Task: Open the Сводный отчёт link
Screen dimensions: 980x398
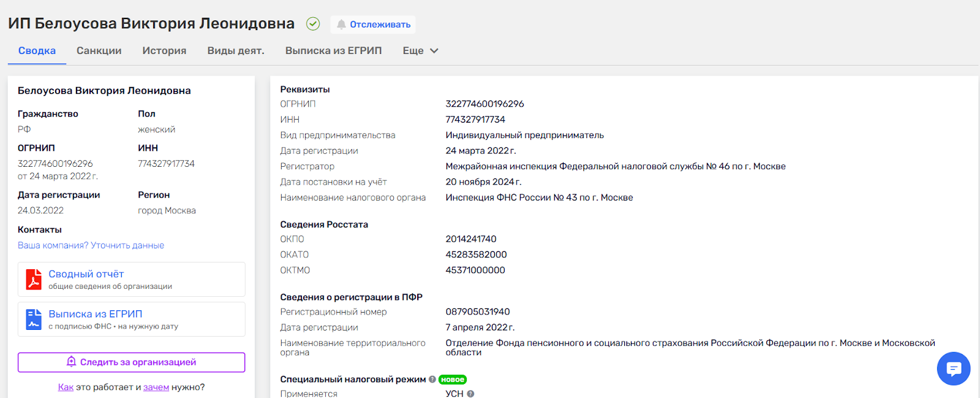Action: point(86,274)
